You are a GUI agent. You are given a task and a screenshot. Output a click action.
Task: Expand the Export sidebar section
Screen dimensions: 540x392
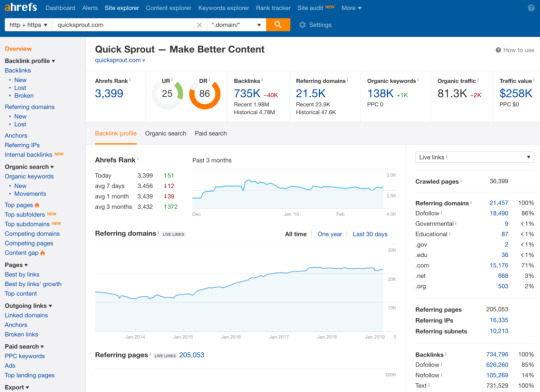[17, 387]
